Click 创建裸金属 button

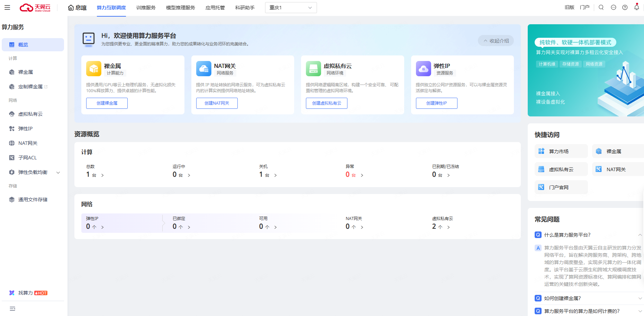pyautogui.click(x=107, y=103)
